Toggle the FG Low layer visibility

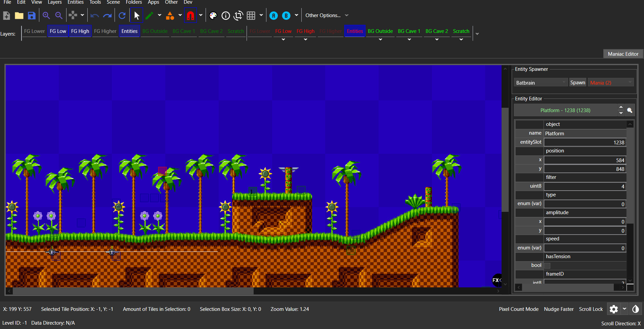click(58, 31)
